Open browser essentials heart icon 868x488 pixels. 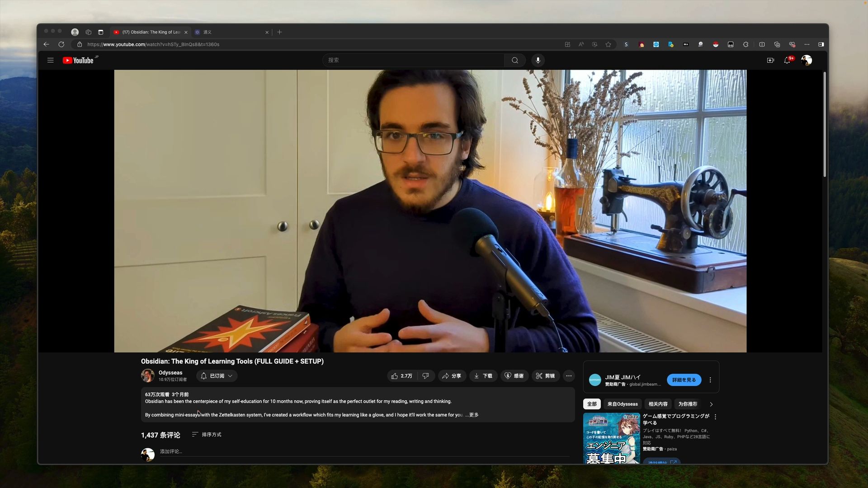coord(792,44)
